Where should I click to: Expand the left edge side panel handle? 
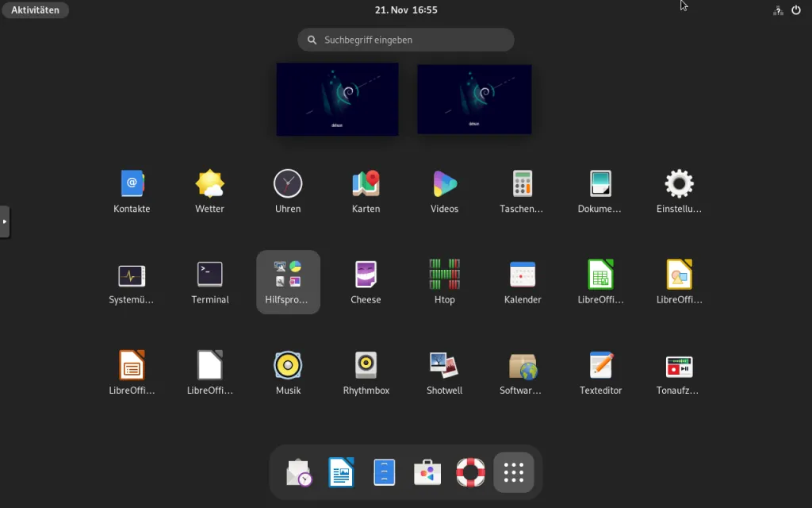pyautogui.click(x=5, y=221)
